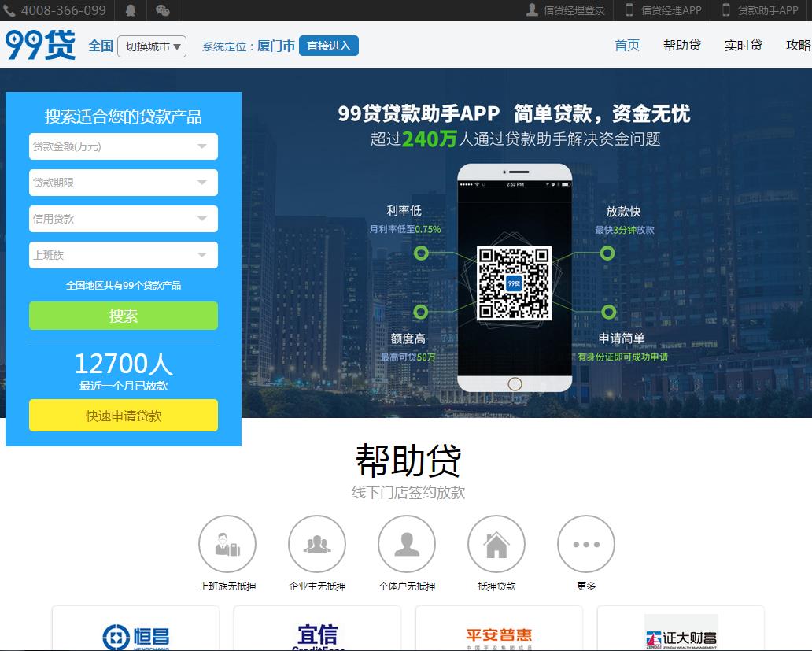Select the 宜信 lender card
Image resolution: width=812 pixels, height=651 pixels.
tap(317, 628)
